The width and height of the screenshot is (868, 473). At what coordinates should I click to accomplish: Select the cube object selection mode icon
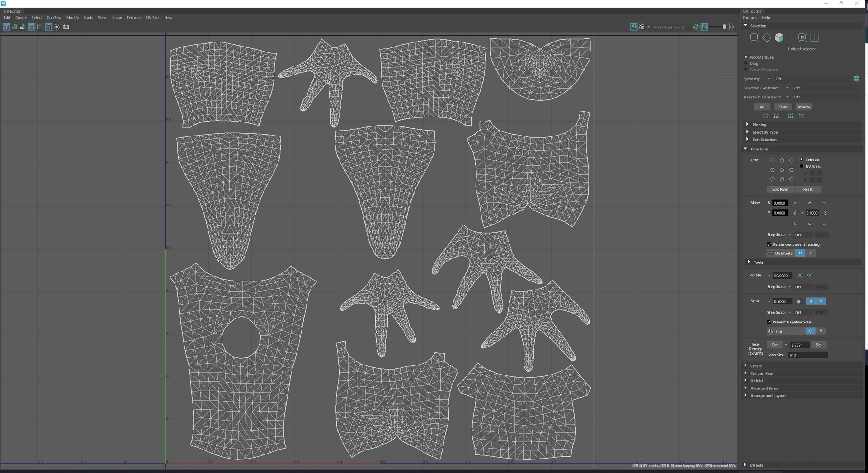click(x=779, y=37)
